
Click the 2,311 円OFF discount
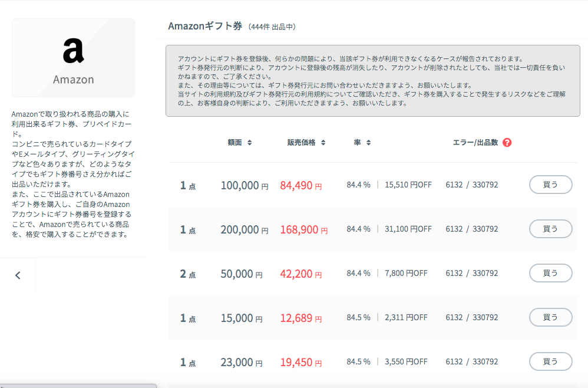pos(406,318)
